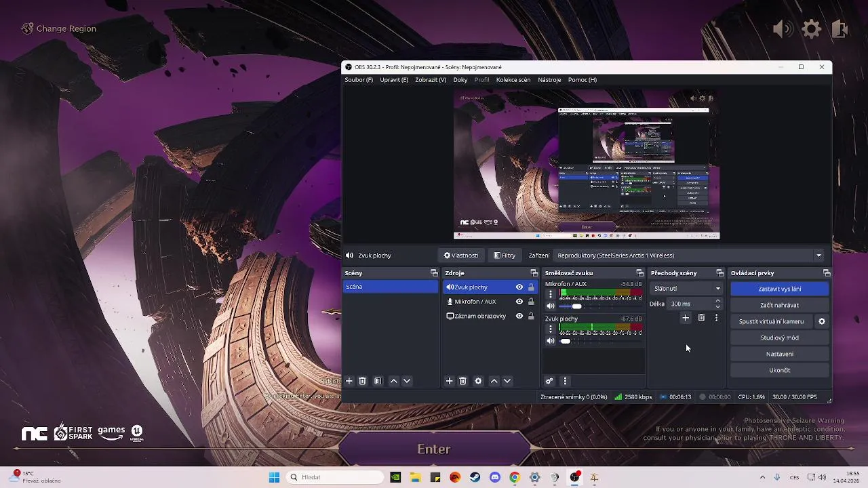Select Scéna in scenes list

(391, 287)
